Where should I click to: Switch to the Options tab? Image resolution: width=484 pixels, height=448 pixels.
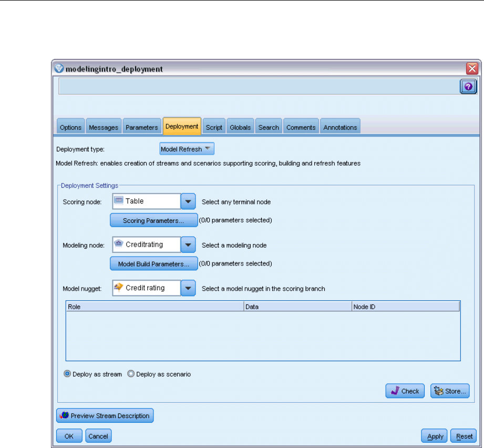(70, 127)
